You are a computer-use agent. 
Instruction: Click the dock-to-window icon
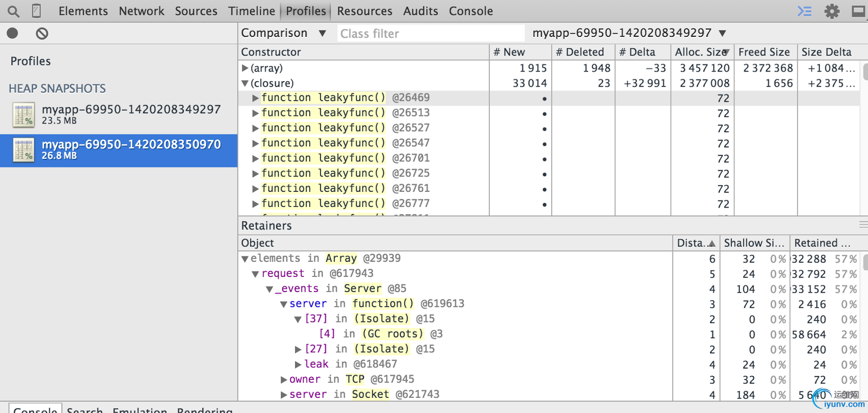(859, 11)
